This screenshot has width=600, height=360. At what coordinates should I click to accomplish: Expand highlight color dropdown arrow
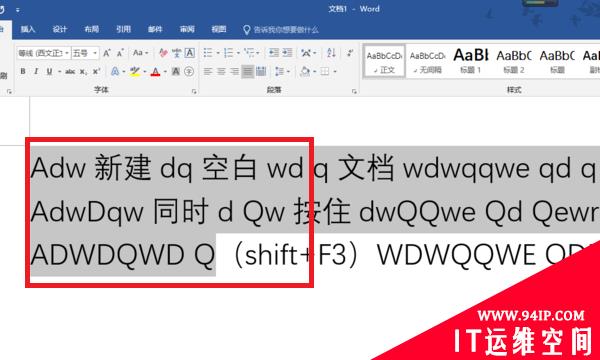(145, 72)
